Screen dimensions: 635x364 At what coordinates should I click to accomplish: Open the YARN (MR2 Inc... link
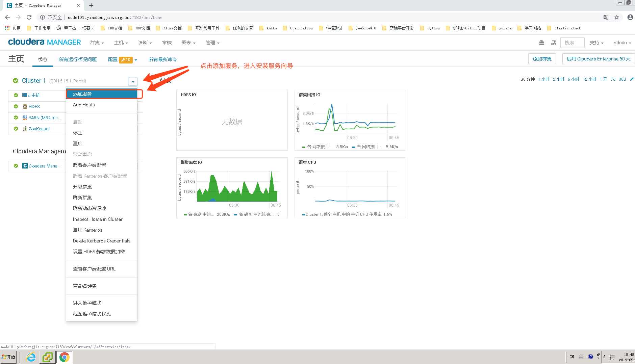(x=45, y=118)
